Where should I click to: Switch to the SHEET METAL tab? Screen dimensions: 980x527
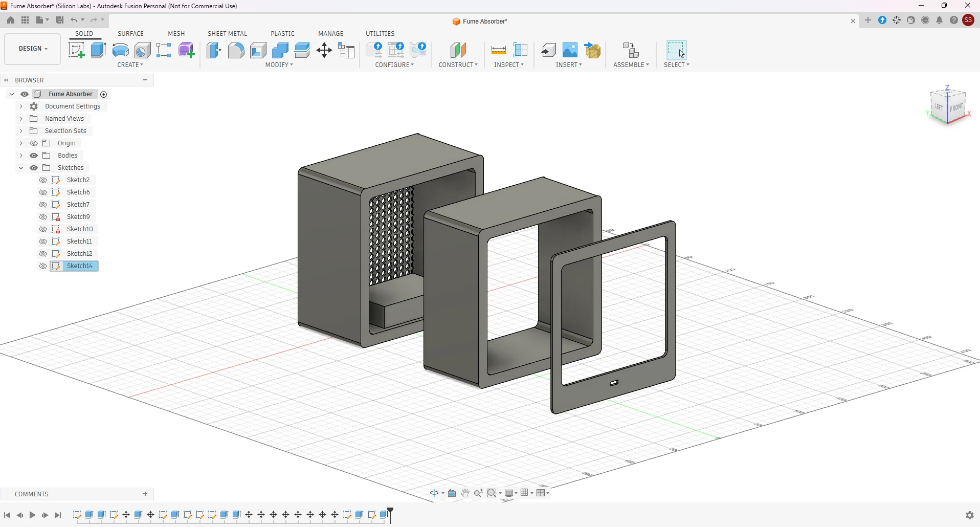[x=228, y=34]
